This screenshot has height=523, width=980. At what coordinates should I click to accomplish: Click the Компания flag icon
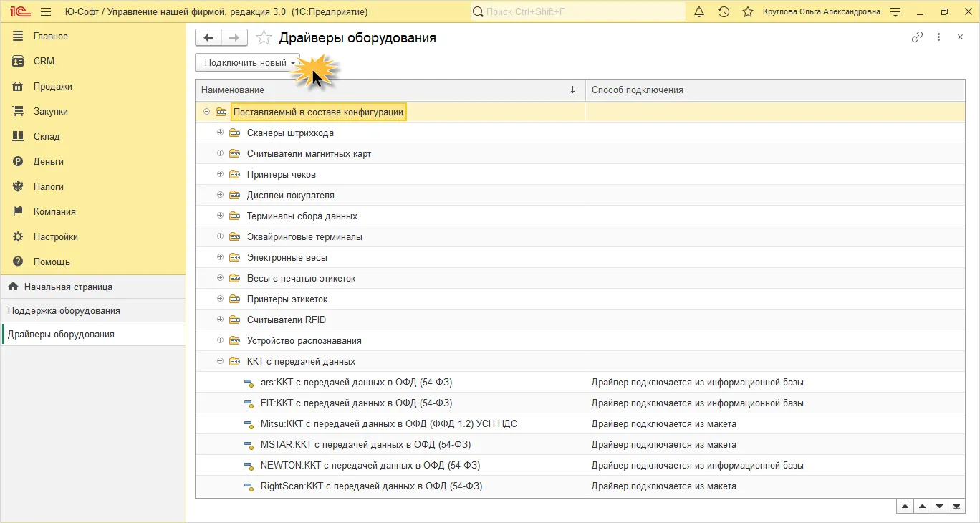click(x=18, y=211)
